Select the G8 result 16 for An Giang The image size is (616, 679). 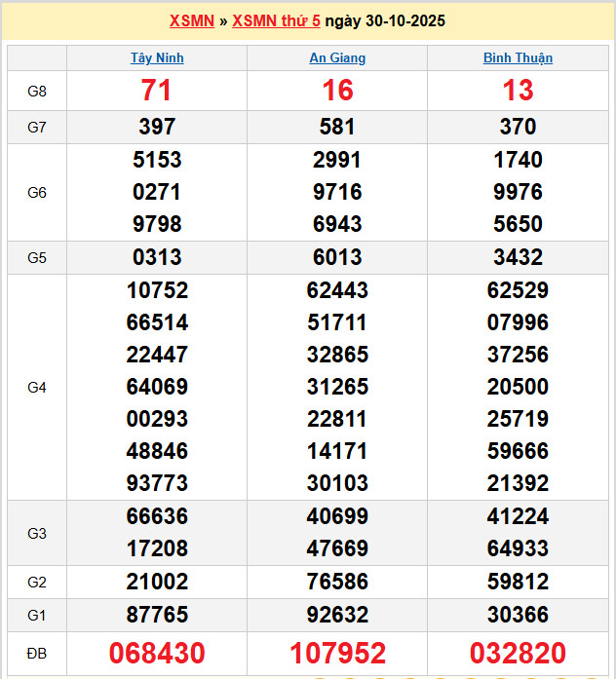click(x=337, y=91)
